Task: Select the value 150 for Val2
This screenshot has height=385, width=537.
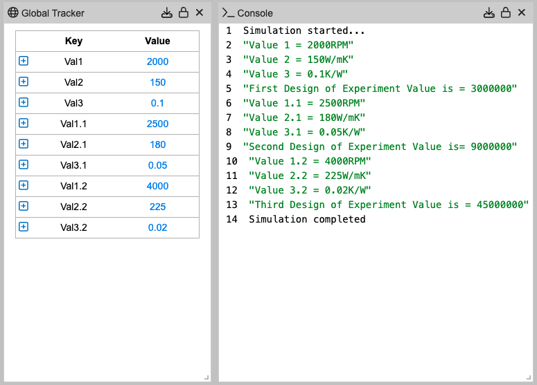Action: click(x=158, y=82)
